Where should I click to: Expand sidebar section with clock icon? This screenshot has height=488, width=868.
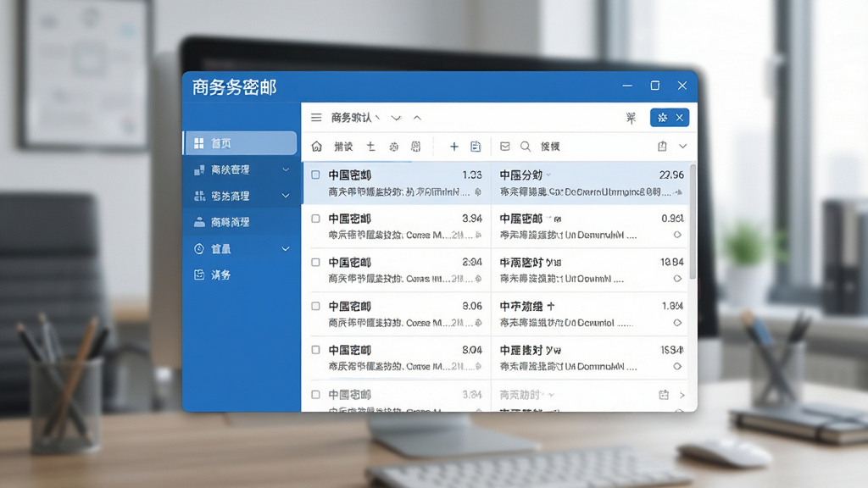pyautogui.click(x=286, y=249)
